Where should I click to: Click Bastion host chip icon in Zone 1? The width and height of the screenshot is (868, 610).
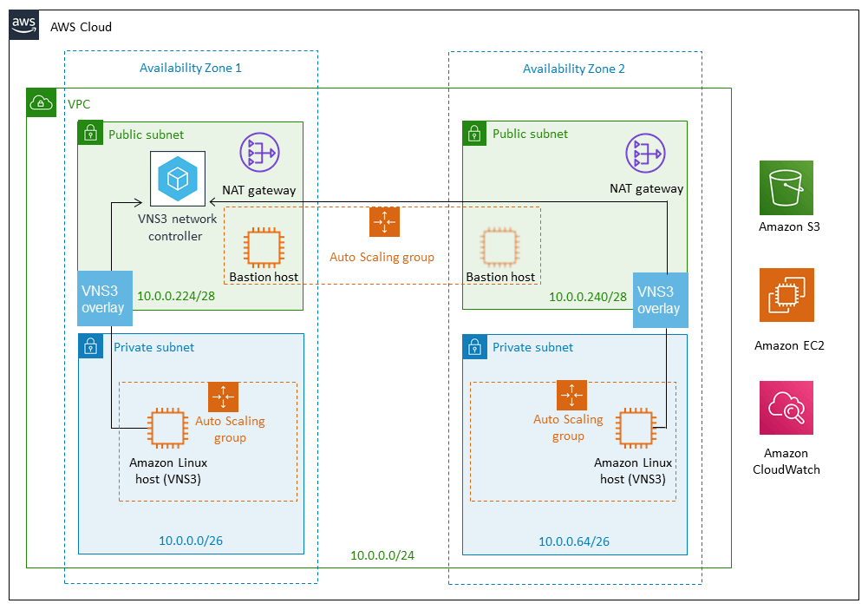pos(264,247)
